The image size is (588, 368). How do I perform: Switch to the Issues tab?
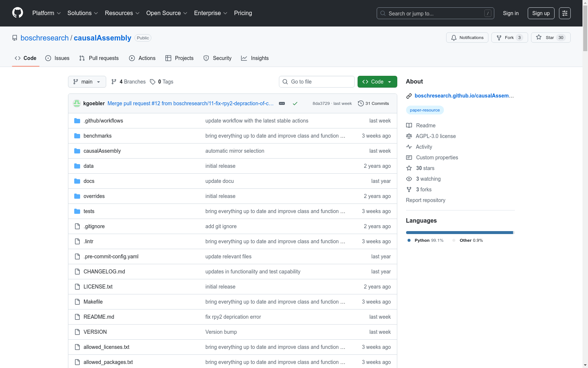[57, 58]
